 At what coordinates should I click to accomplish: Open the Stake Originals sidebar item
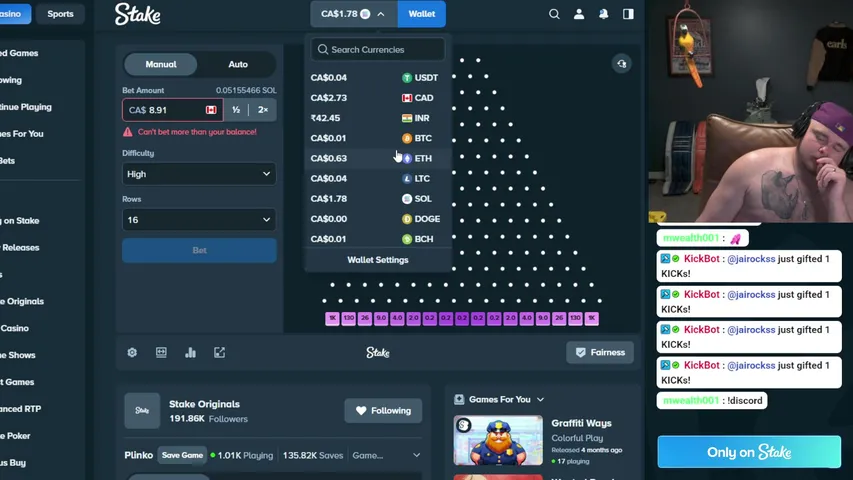click(x=22, y=301)
